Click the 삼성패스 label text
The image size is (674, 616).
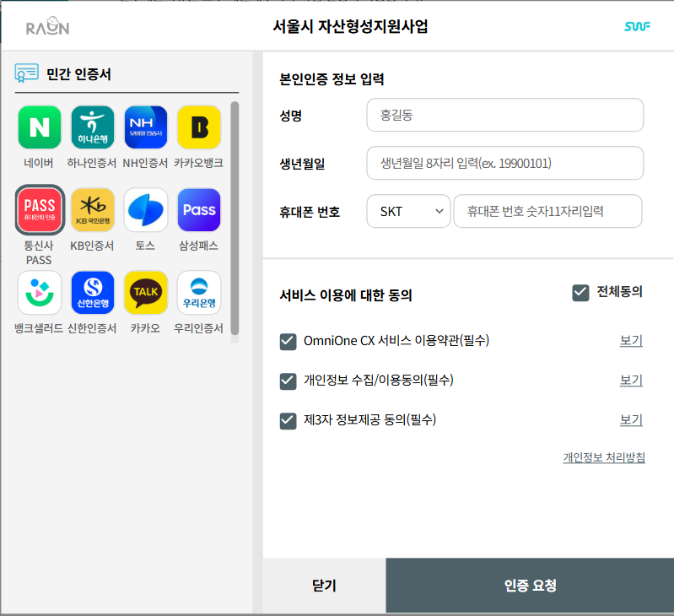click(198, 246)
